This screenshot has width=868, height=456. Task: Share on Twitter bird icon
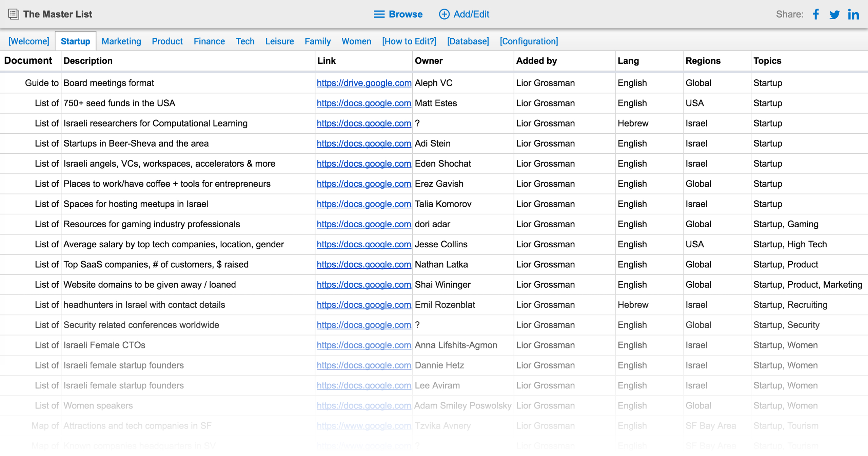coord(834,15)
